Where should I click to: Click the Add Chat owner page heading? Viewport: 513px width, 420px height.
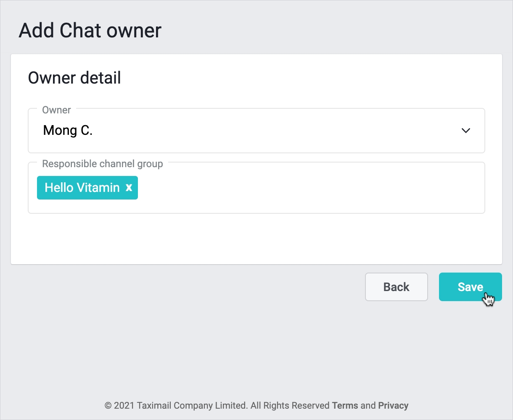point(90,31)
